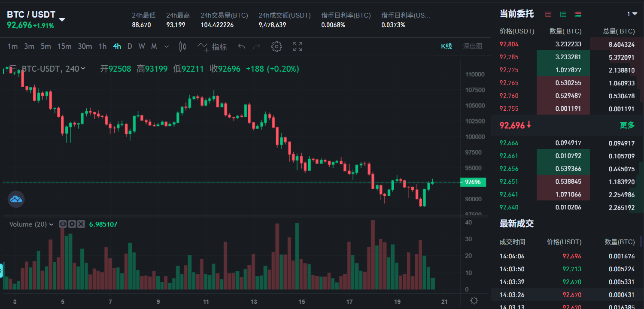644x309 pixels.
Task: Switch to the 深度图 depth chart tab
Action: click(x=472, y=46)
